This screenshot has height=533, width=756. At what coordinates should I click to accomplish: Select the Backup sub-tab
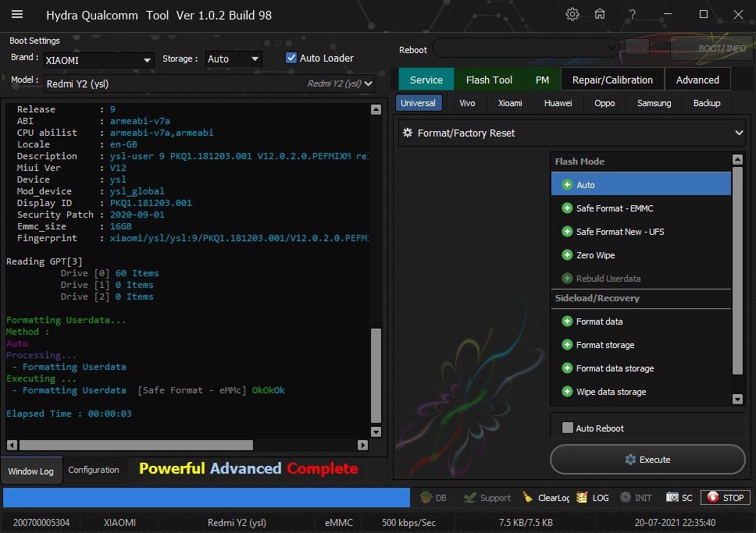706,103
